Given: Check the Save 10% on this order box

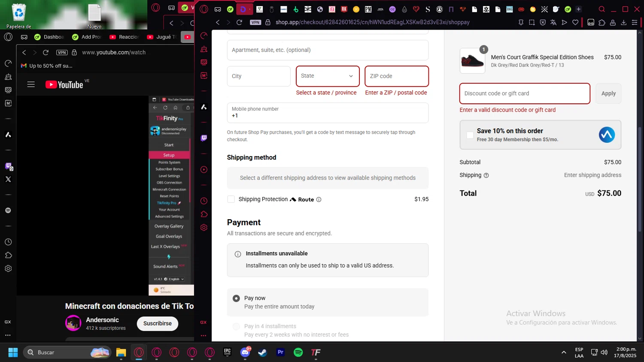Looking at the screenshot, I should click(x=470, y=135).
